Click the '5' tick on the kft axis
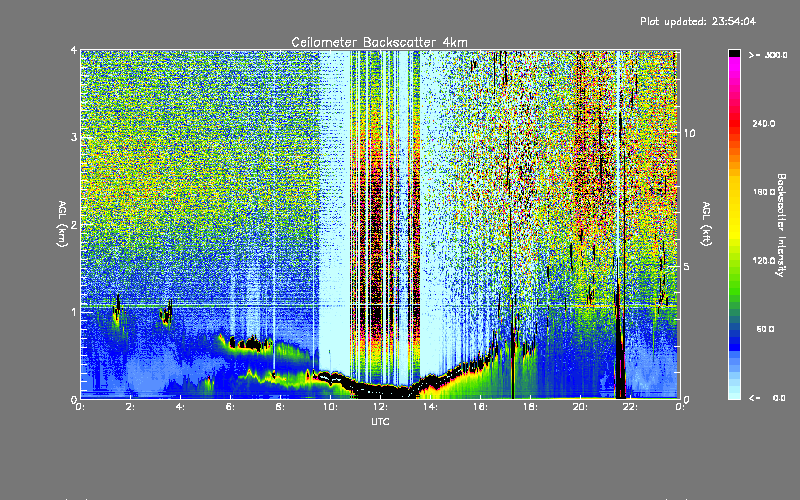800x500 pixels. tap(686, 266)
